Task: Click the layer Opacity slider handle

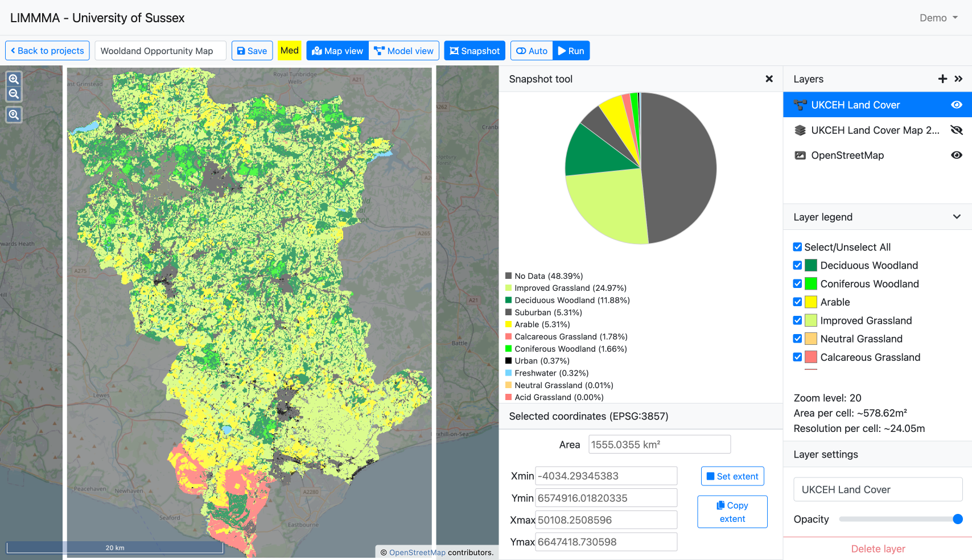Action: 957,519
